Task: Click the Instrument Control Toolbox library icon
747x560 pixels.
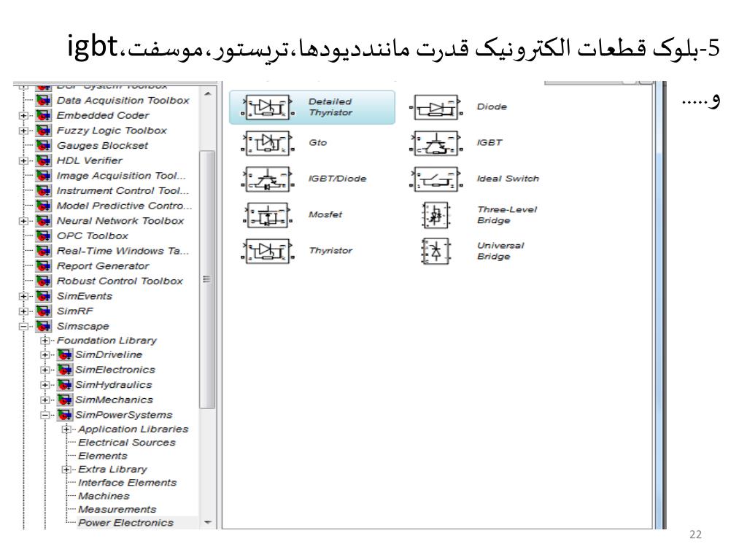Action: pyautogui.click(x=43, y=191)
